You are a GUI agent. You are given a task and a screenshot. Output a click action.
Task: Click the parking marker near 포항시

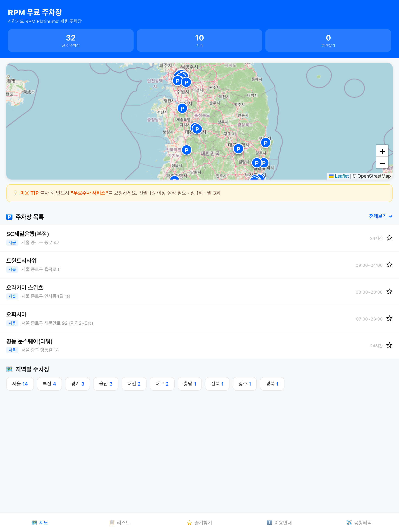tap(265, 143)
